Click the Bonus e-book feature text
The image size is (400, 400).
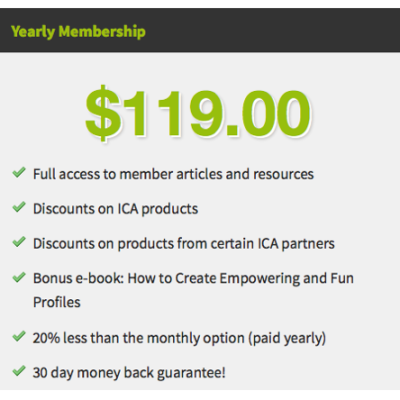coord(193,290)
